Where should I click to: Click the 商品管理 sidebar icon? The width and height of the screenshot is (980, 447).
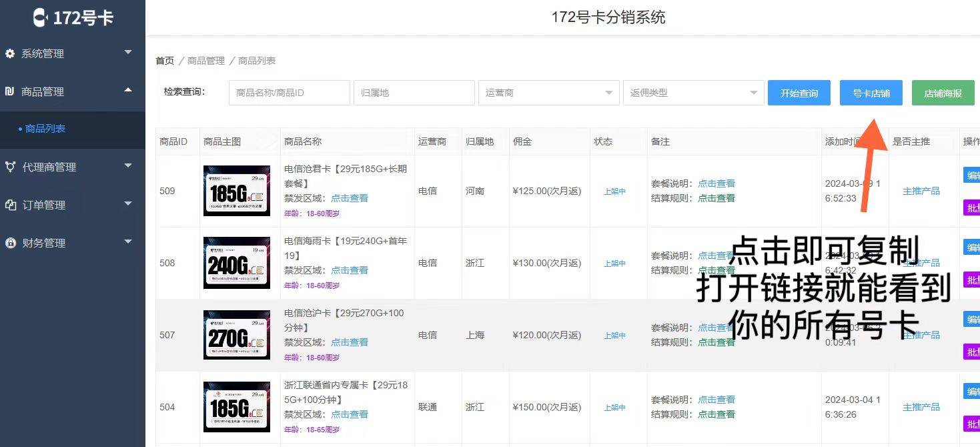tap(10, 91)
